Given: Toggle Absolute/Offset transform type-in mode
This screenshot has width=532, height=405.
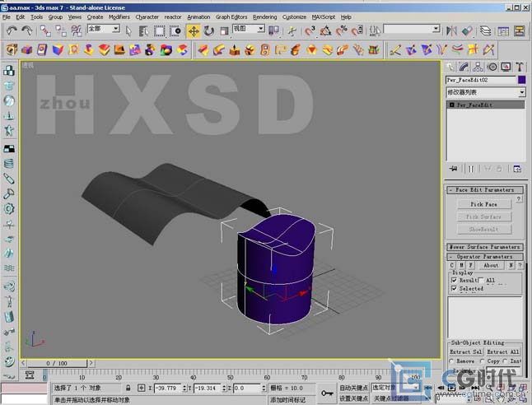Looking at the screenshot, I should [141, 388].
